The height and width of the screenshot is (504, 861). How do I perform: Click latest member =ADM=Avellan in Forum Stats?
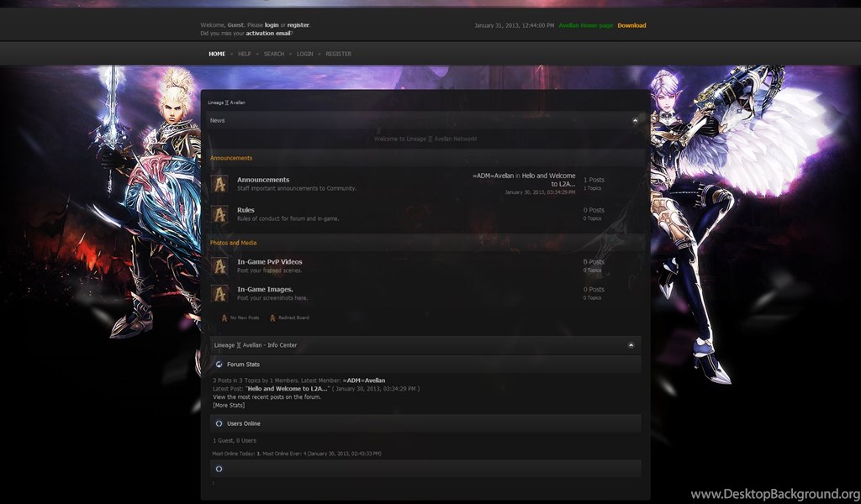[363, 380]
